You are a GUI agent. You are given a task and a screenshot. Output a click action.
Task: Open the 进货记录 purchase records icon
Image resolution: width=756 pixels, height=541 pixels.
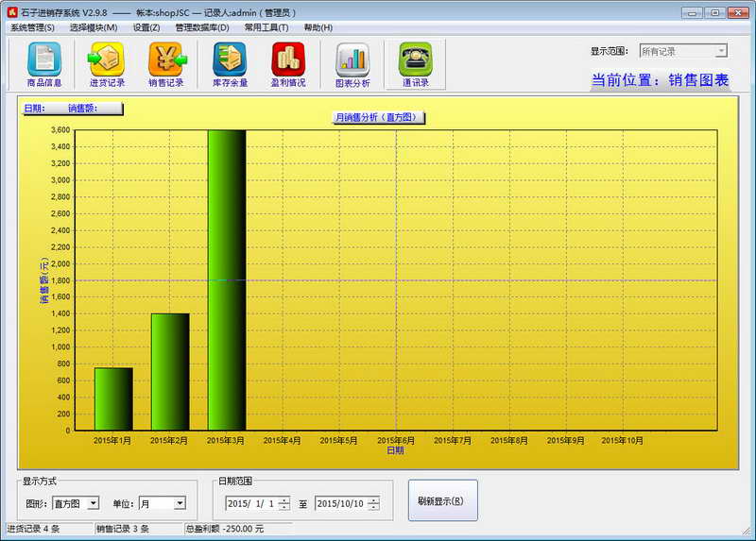tap(107, 64)
